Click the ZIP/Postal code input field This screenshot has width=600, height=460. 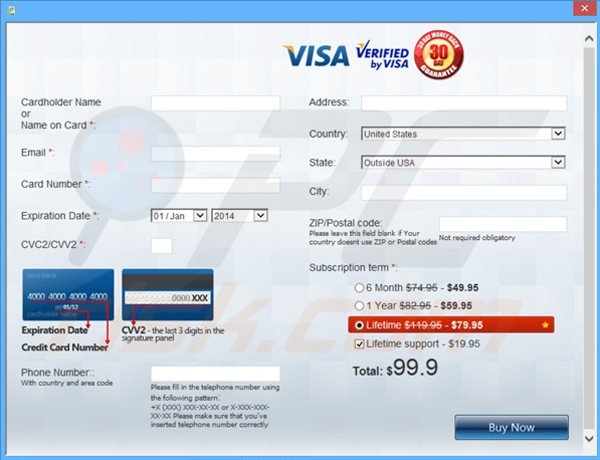(503, 224)
